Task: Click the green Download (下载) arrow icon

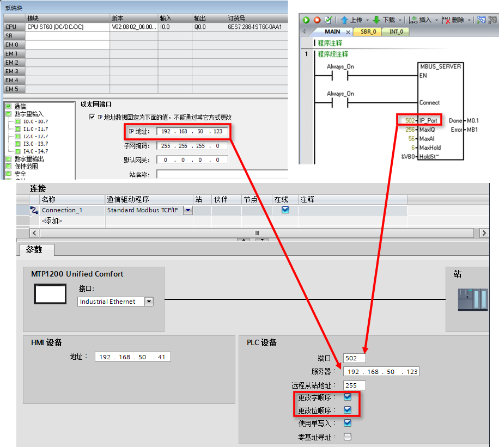Action: click(x=376, y=20)
